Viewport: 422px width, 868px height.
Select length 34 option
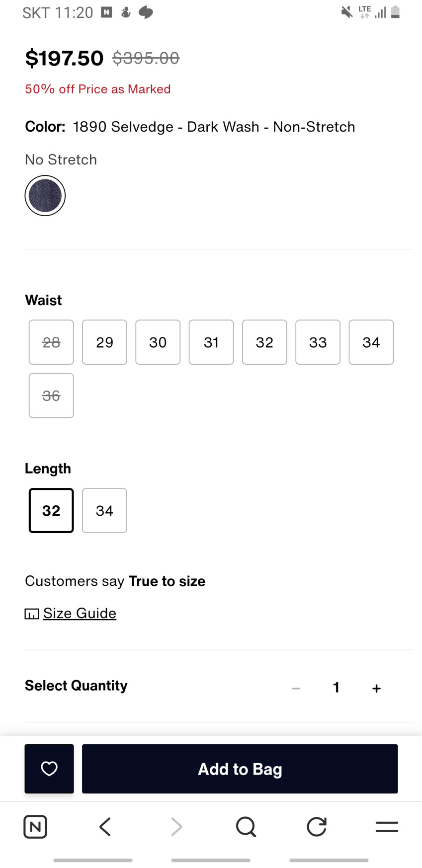point(104,511)
